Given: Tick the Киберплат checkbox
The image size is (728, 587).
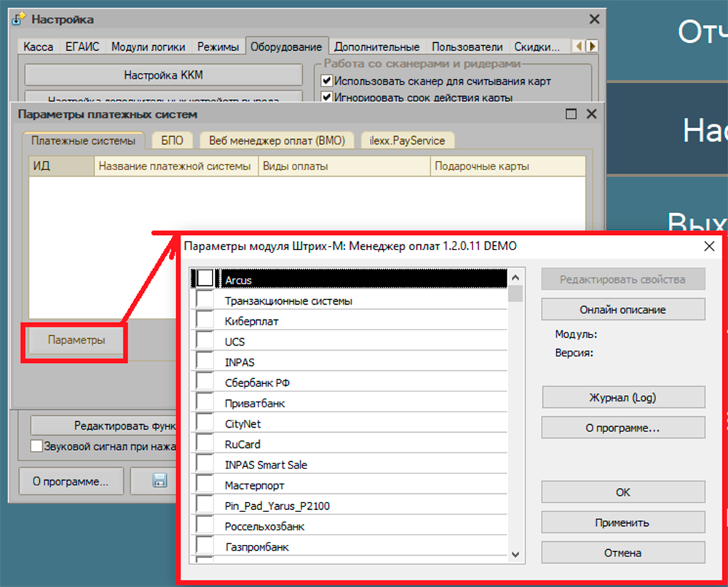Looking at the screenshot, I should (205, 320).
